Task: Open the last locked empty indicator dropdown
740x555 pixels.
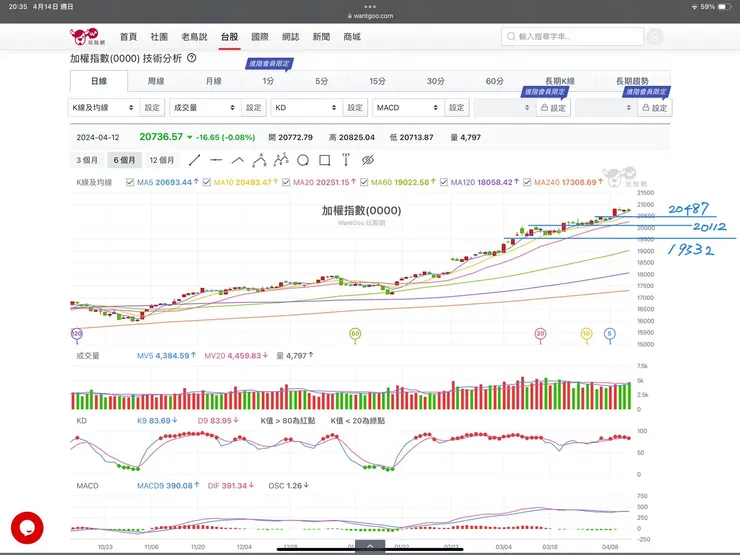Action: 606,108
